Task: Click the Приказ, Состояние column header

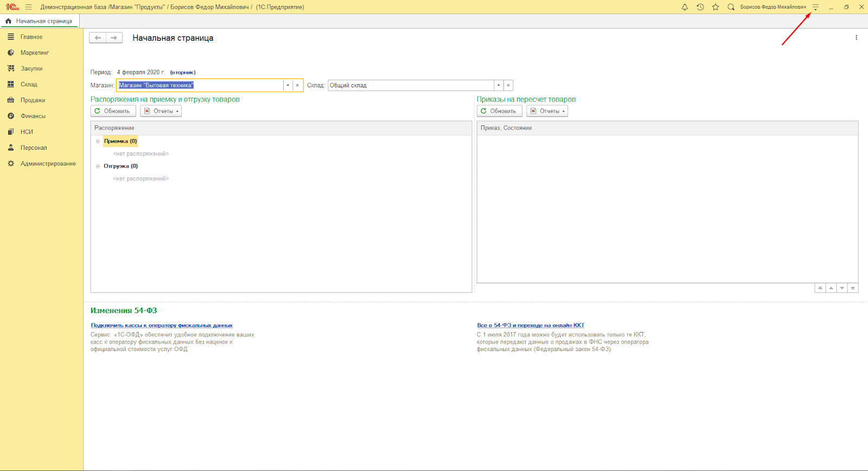Action: [667, 128]
